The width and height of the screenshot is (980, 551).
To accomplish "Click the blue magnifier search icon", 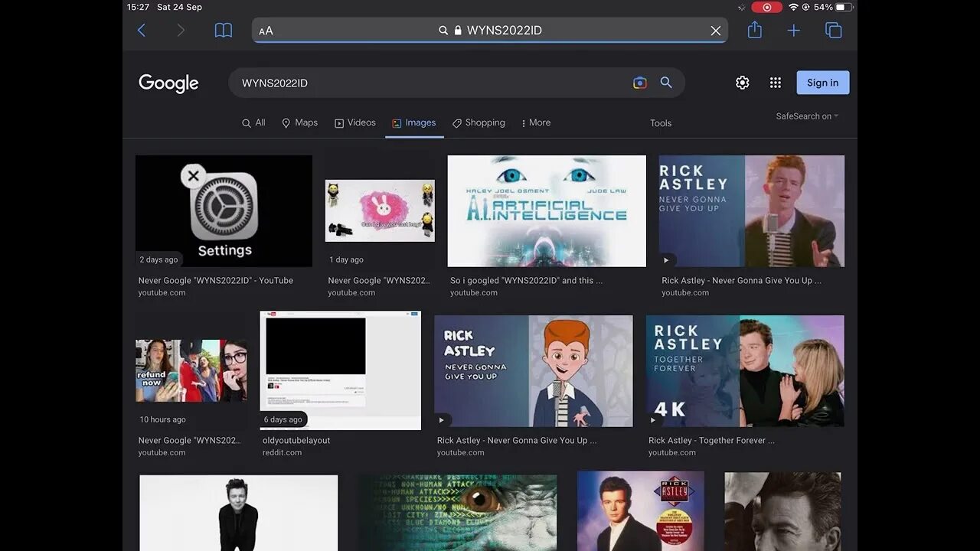I will 666,83.
